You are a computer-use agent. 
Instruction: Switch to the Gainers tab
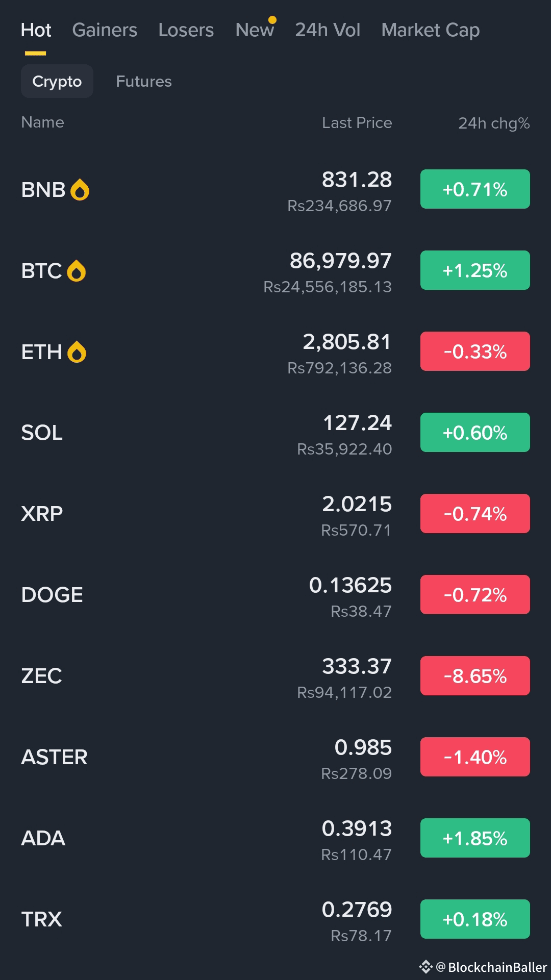click(105, 30)
